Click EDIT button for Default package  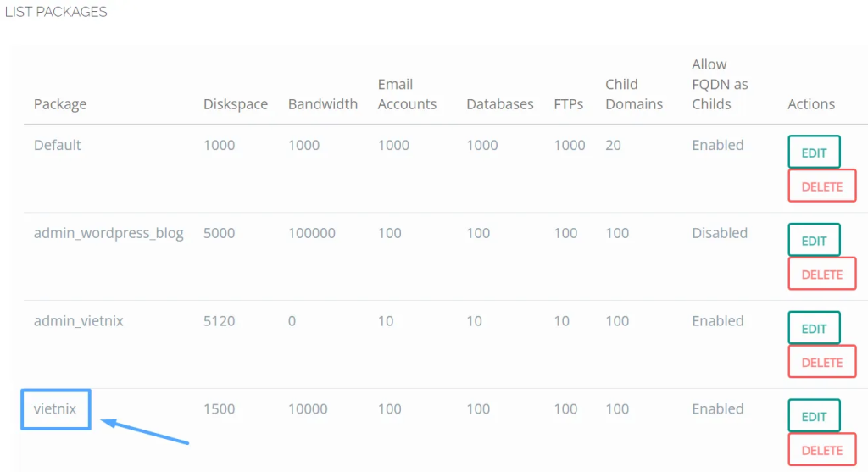click(x=814, y=153)
